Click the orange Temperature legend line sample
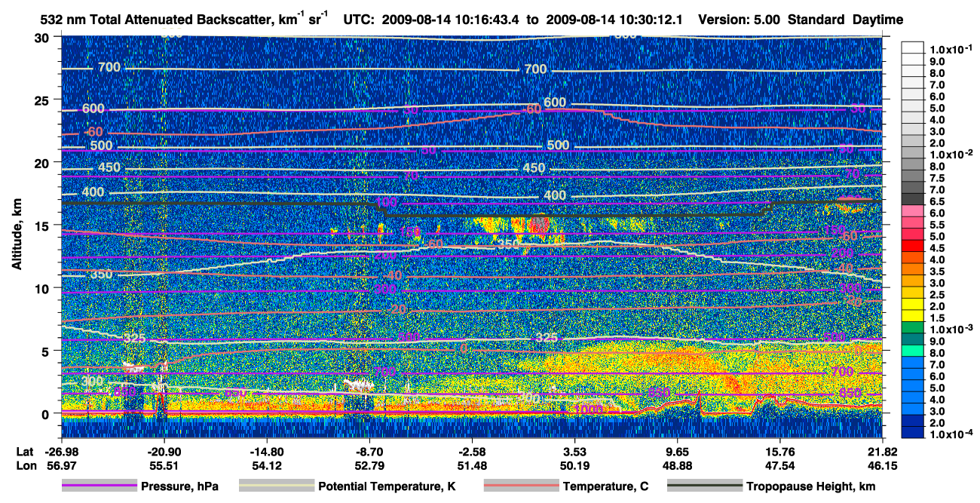The width and height of the screenshot is (980, 503). 521,486
